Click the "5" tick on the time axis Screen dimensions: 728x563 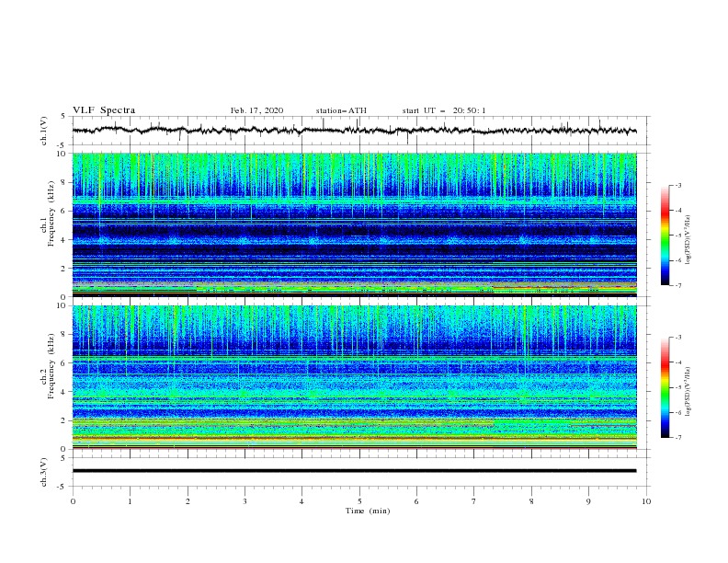click(359, 501)
